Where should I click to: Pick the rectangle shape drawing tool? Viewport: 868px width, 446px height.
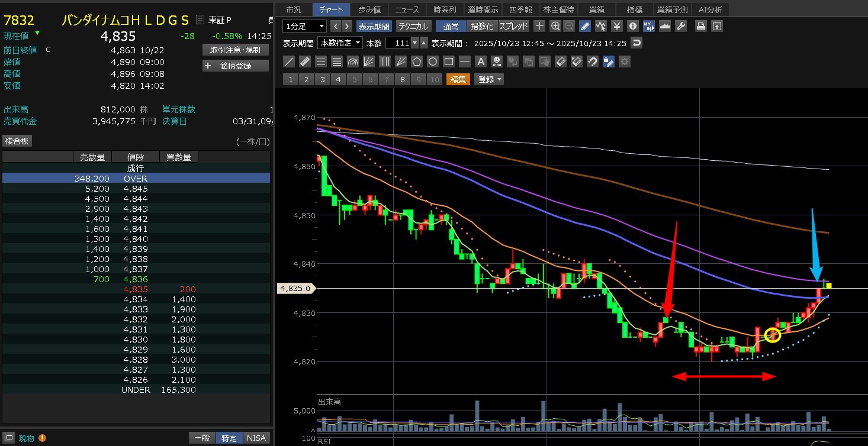pyautogui.click(x=449, y=62)
